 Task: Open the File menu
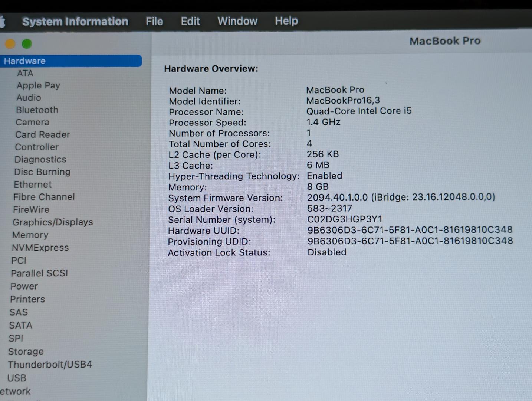pyautogui.click(x=154, y=22)
